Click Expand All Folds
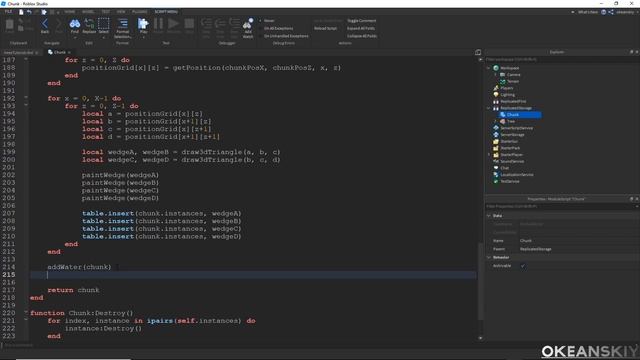640x360 pixels. coord(361,28)
